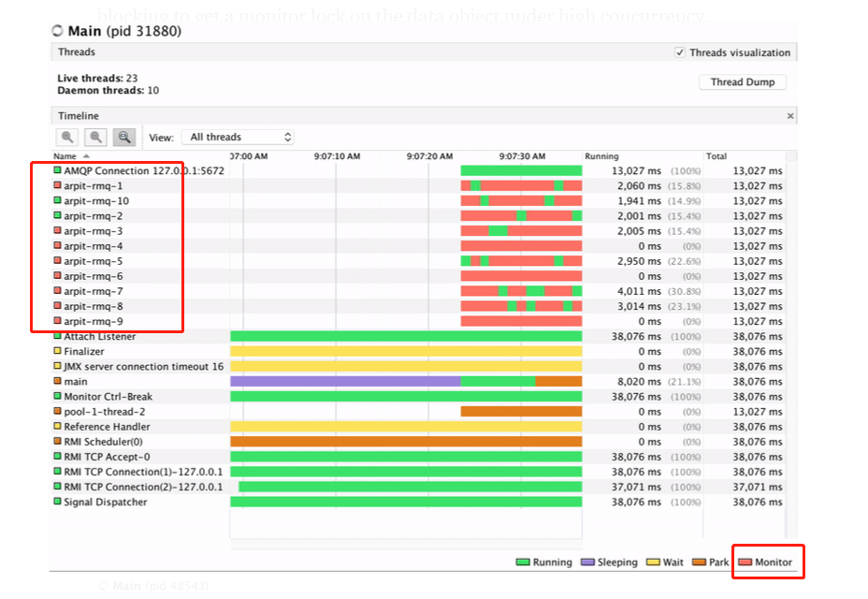The height and width of the screenshot is (599, 868).
Task: Click the state icon beside arpit-rmq-5
Action: coord(57,260)
